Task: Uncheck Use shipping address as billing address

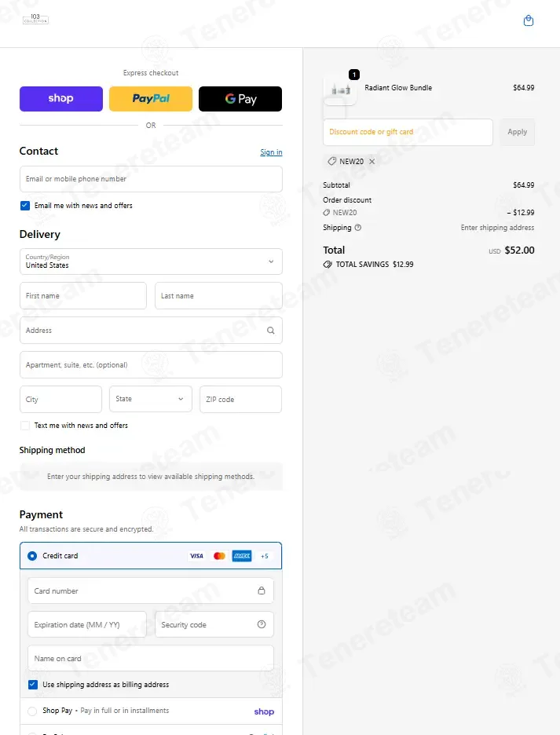Action: point(33,685)
